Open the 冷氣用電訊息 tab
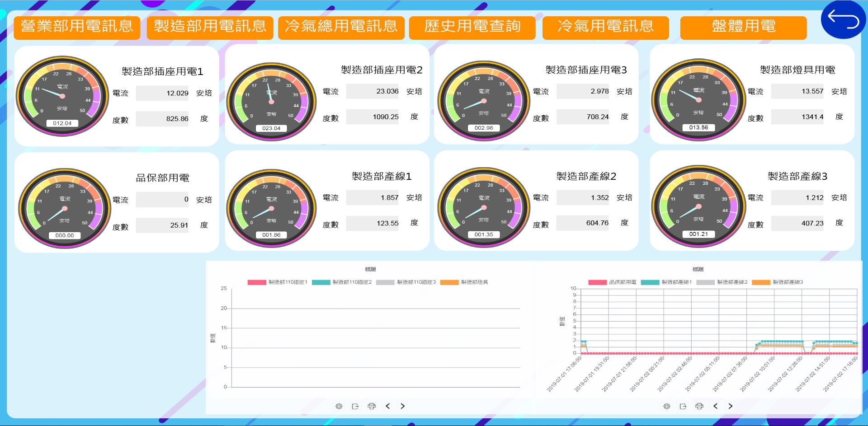 click(606, 27)
